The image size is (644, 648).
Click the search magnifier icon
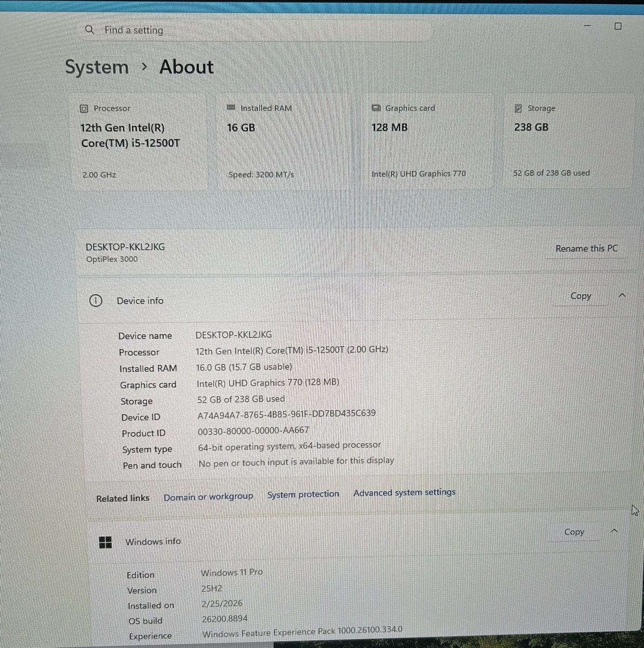click(90, 30)
